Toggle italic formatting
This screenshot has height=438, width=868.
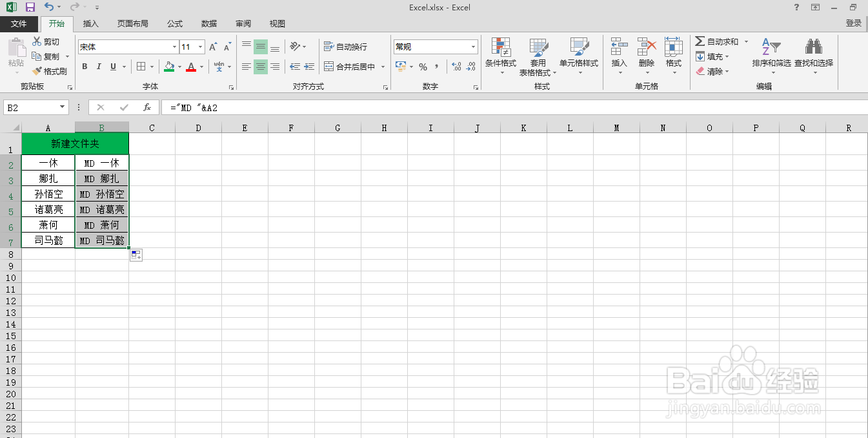(99, 67)
